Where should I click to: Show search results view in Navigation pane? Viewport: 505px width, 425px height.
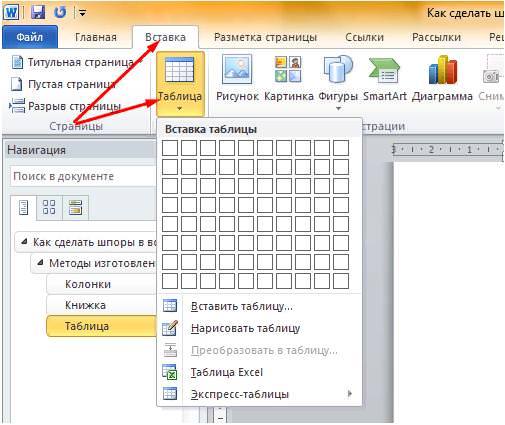(75, 207)
